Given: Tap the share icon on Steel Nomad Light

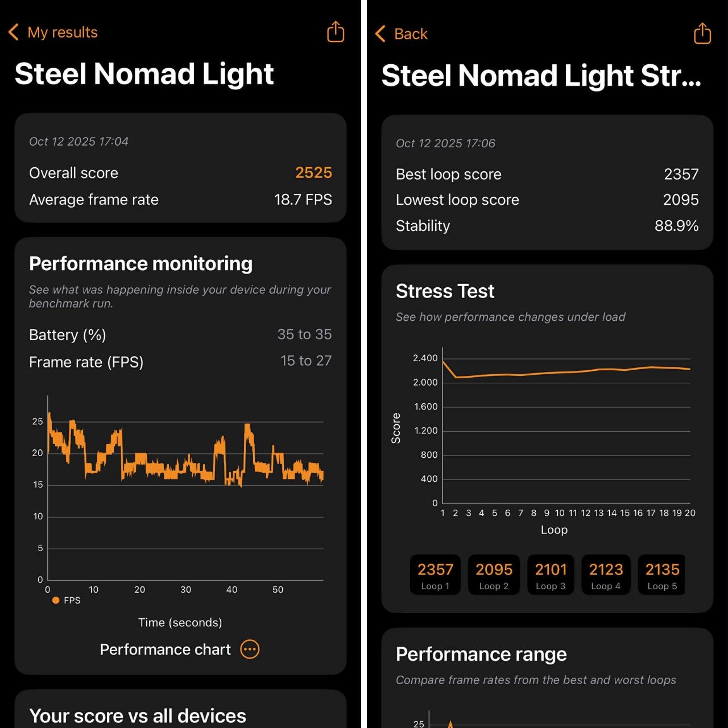Looking at the screenshot, I should point(336,32).
